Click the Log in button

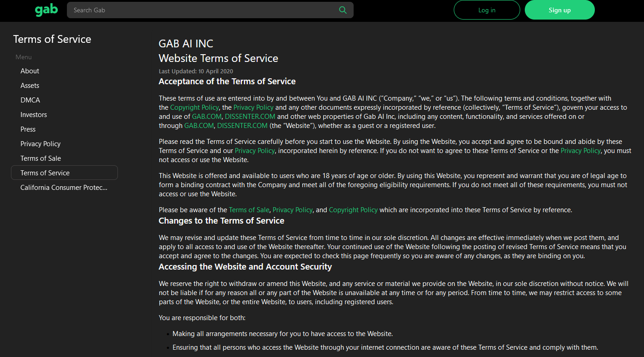coord(487,10)
